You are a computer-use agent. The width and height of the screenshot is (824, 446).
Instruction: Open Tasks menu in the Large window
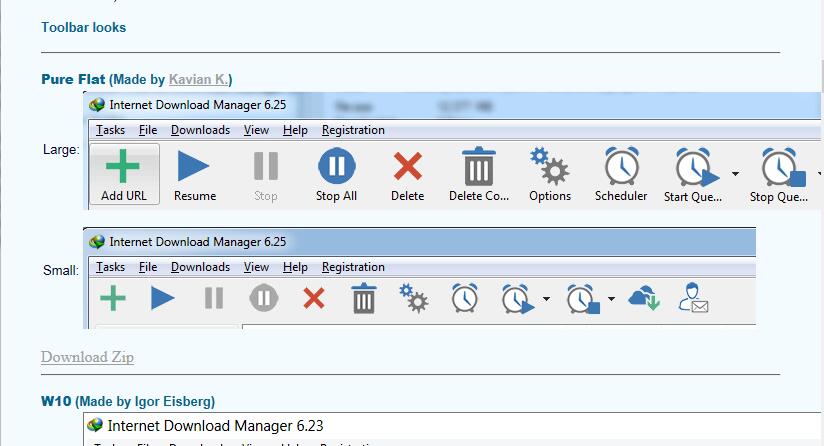(x=110, y=130)
